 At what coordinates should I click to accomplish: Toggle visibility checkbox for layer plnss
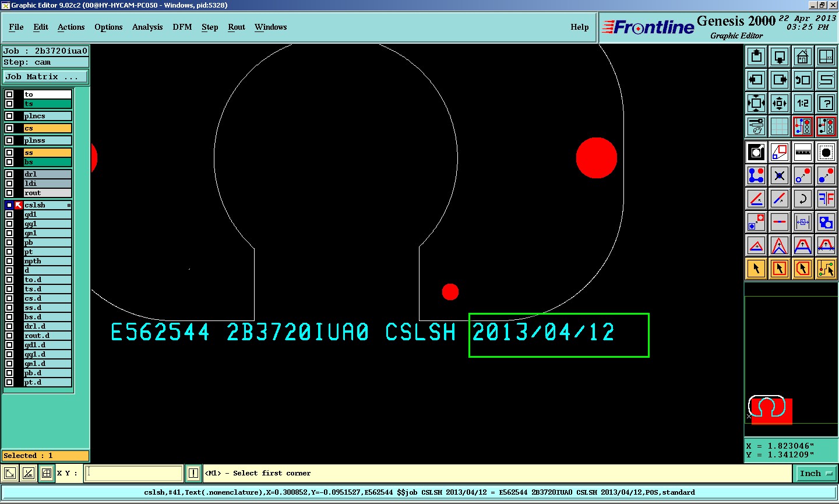(x=9, y=140)
